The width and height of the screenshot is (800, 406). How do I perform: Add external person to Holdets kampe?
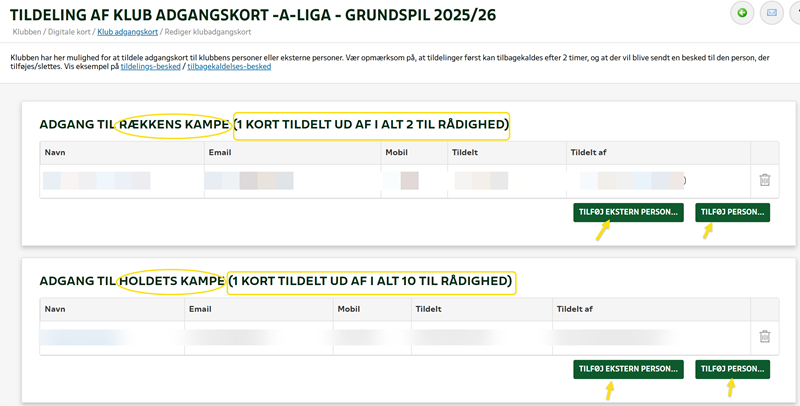point(628,369)
